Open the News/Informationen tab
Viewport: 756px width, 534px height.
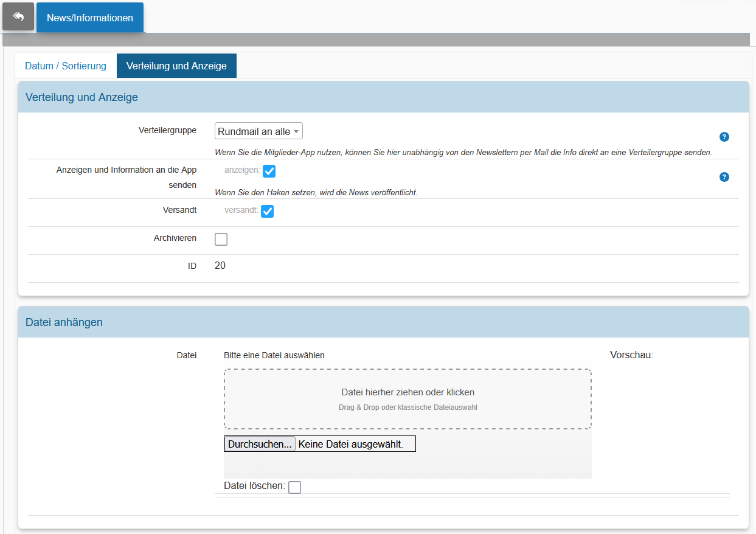pyautogui.click(x=90, y=18)
